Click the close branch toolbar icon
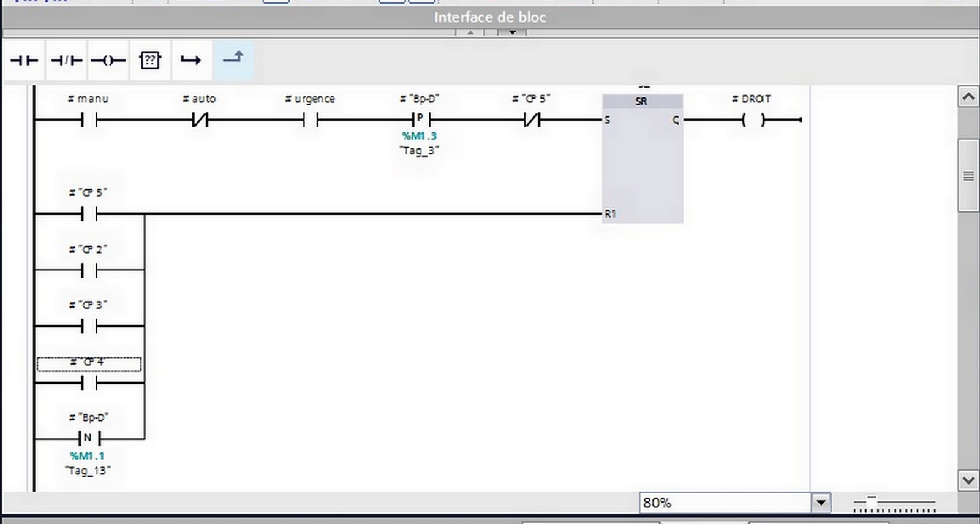980x524 pixels. tap(233, 59)
